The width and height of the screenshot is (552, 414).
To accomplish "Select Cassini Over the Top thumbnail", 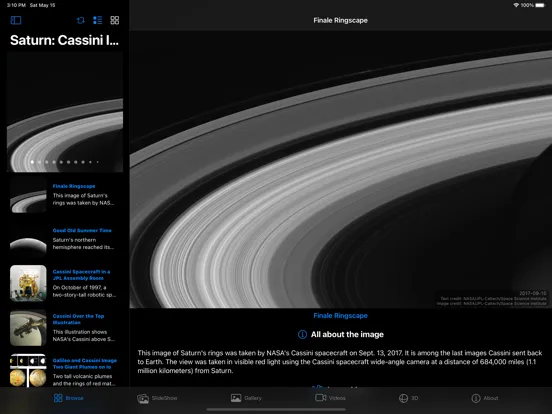I will click(28, 328).
